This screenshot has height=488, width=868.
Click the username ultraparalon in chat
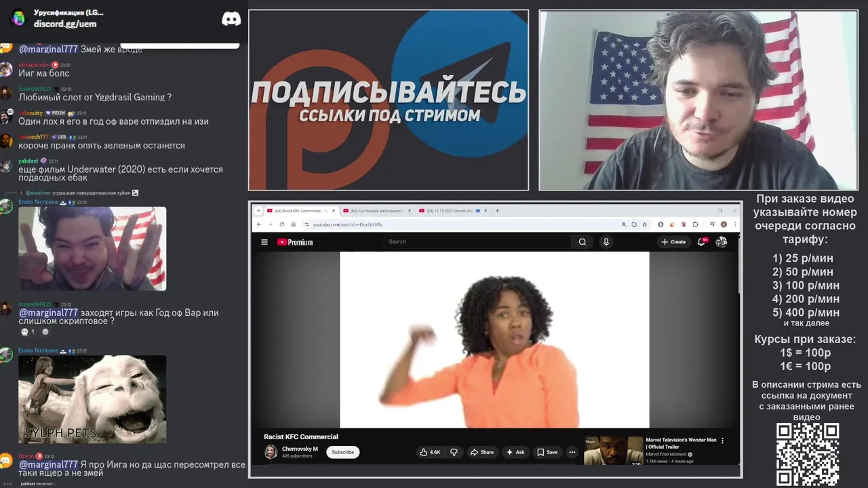pyautogui.click(x=34, y=64)
